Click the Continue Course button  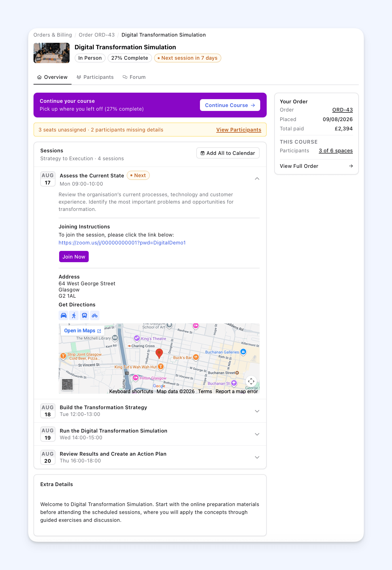230,105
